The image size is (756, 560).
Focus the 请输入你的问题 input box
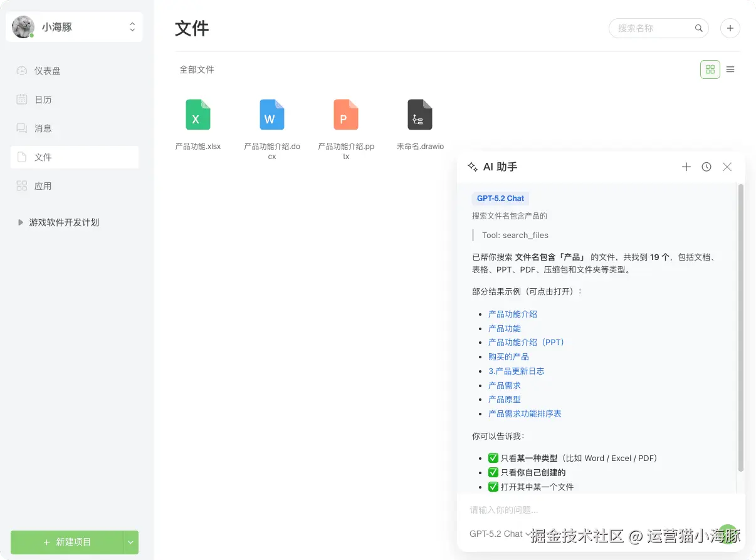point(601,510)
